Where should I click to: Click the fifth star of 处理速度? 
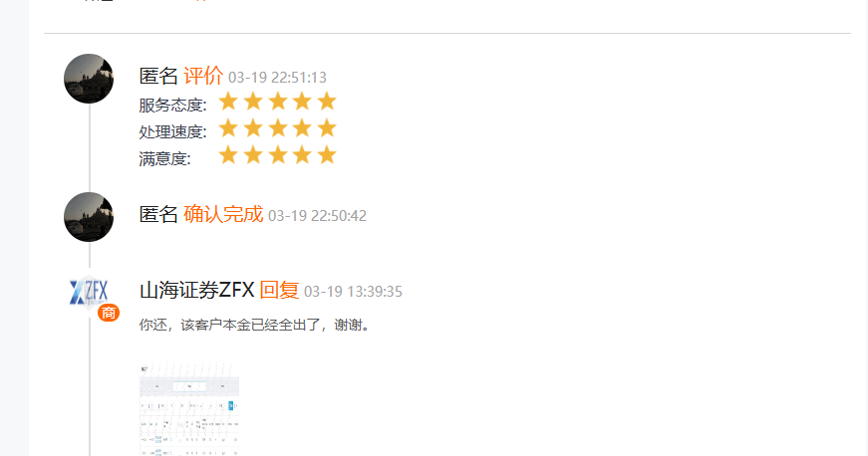click(x=327, y=128)
